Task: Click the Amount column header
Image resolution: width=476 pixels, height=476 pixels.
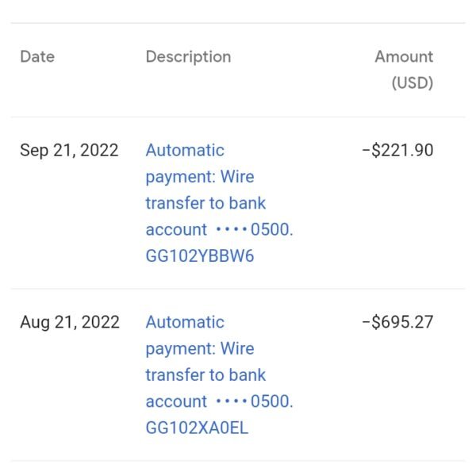Action: [404, 57]
